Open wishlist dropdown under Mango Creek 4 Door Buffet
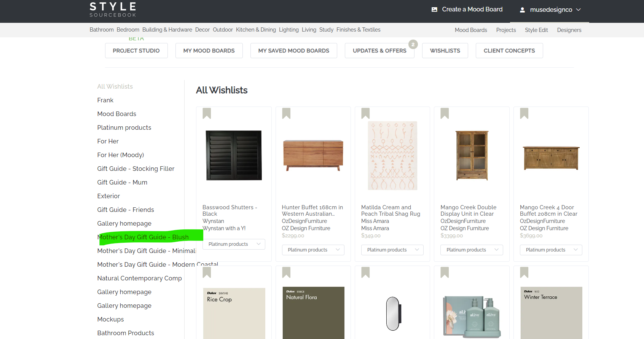The height and width of the screenshot is (339, 644). point(551,250)
